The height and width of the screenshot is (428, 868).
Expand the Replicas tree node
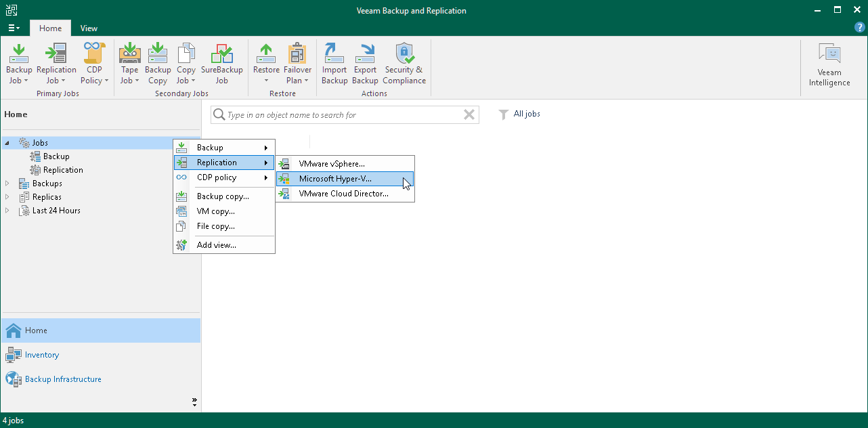[x=7, y=197]
